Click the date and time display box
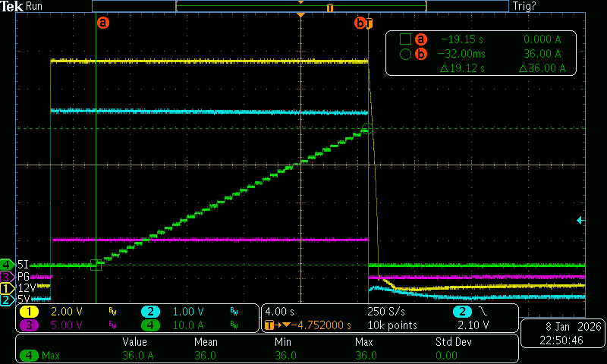Image resolution: width=607 pixels, height=364 pixels. [x=563, y=332]
